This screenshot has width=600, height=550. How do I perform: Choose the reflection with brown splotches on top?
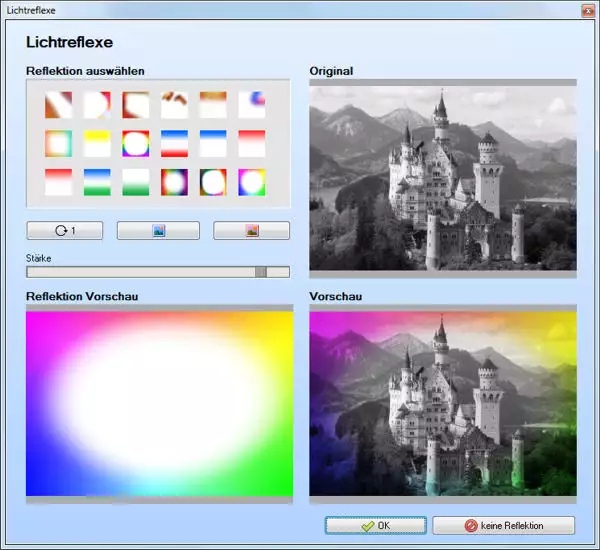pos(174,105)
